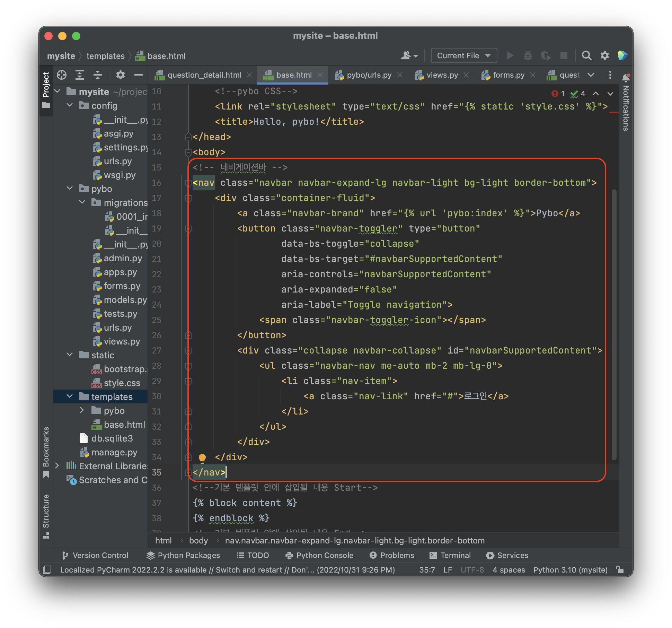This screenshot has width=672, height=628.
Task: Click Expand All in Project panel
Action: click(x=80, y=75)
